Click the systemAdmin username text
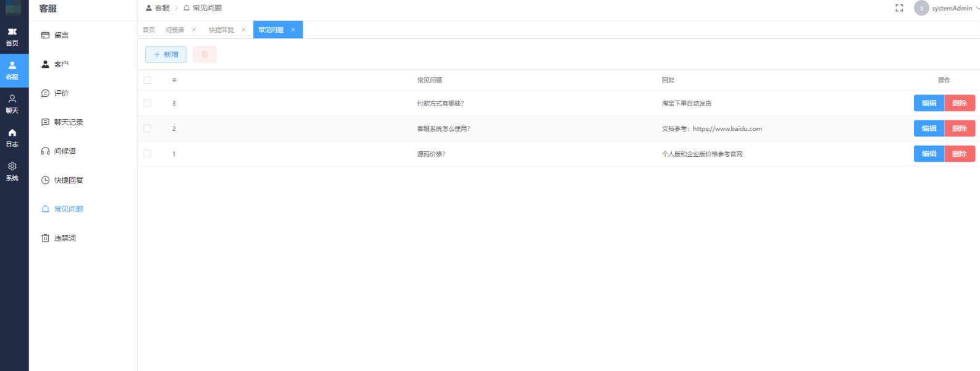 952,8
